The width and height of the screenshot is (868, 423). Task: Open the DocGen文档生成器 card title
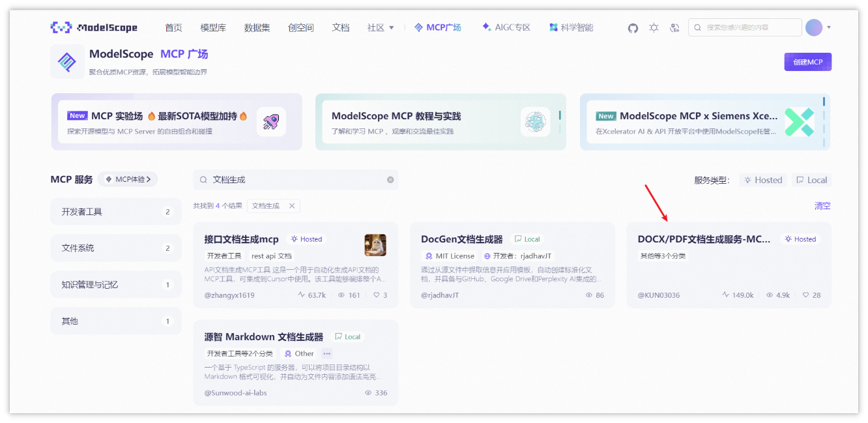coord(462,239)
